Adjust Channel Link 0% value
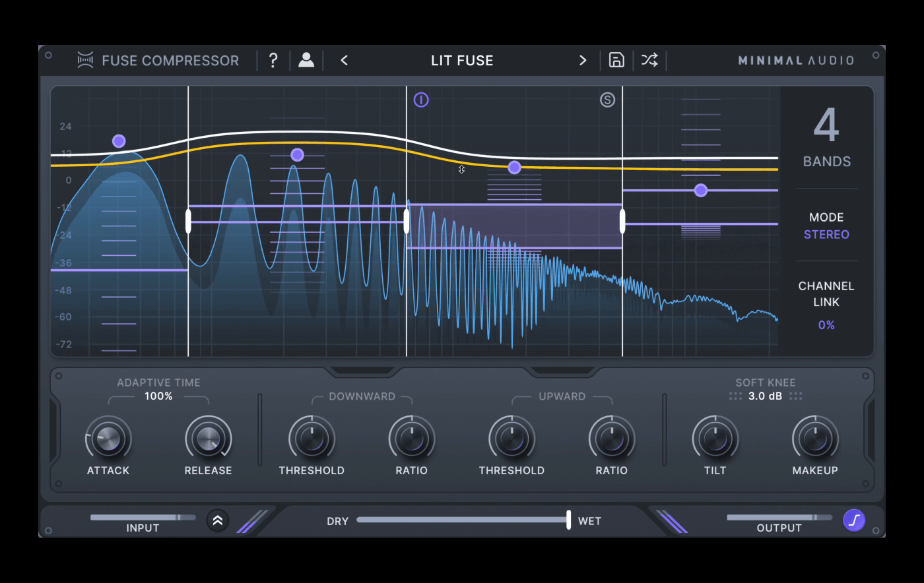Screen dimensions: 924x583 click(826, 325)
